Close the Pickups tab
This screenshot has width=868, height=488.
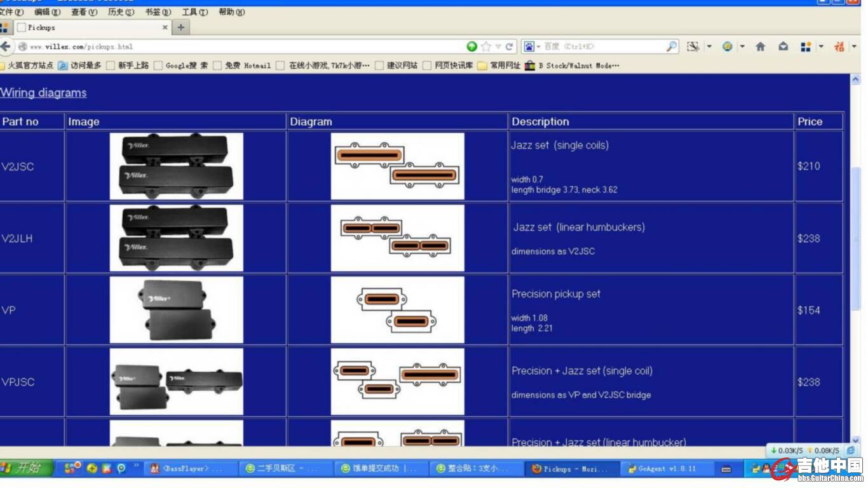click(165, 27)
